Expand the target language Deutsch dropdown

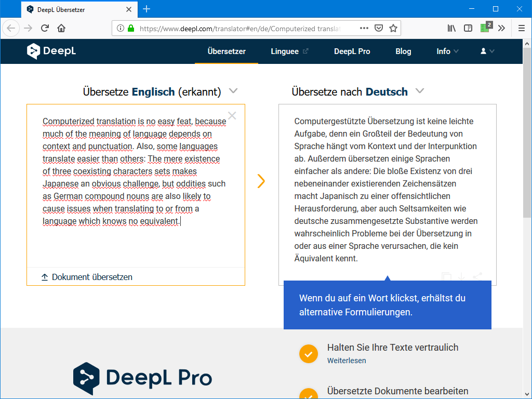tap(420, 91)
